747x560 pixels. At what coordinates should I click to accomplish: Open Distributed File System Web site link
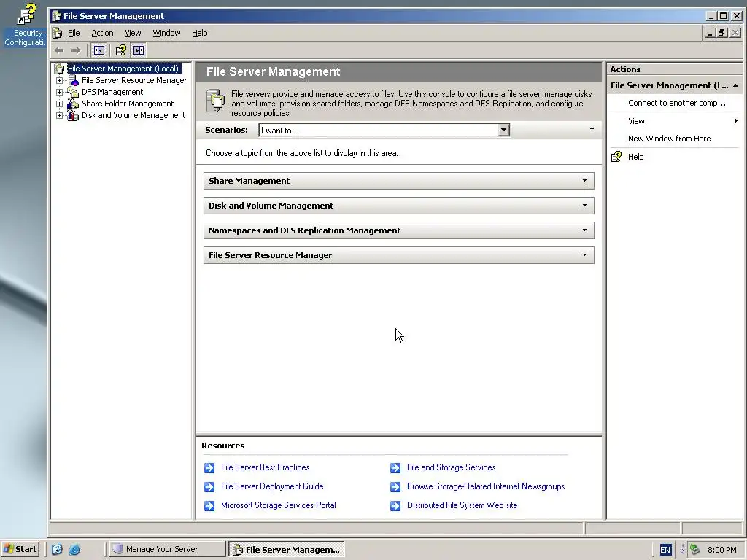tap(462, 505)
